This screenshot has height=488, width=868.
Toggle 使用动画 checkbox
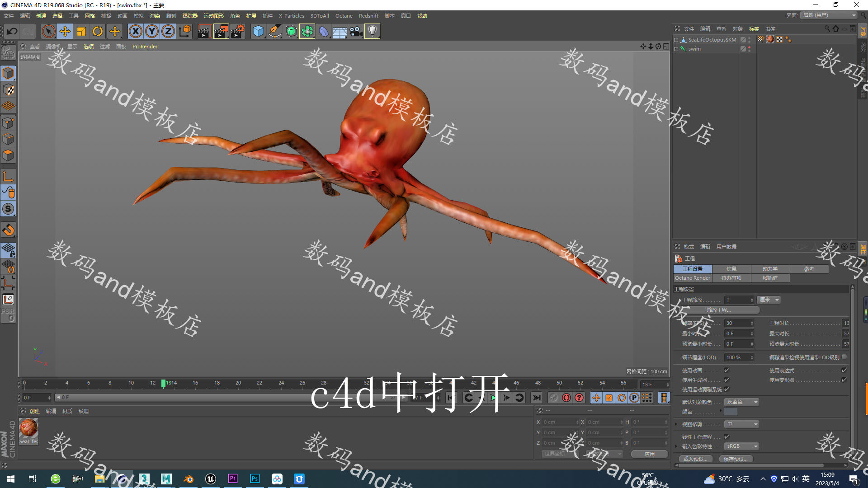click(726, 371)
